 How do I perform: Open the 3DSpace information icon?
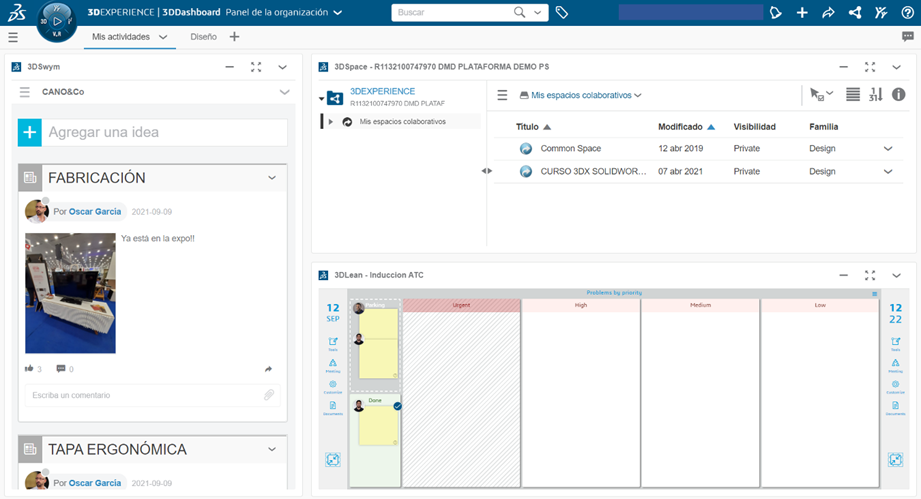(x=899, y=94)
